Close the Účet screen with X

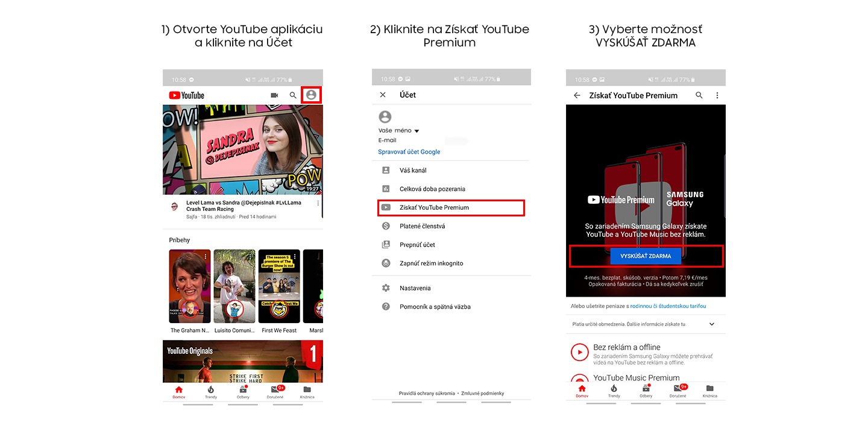[x=383, y=95]
